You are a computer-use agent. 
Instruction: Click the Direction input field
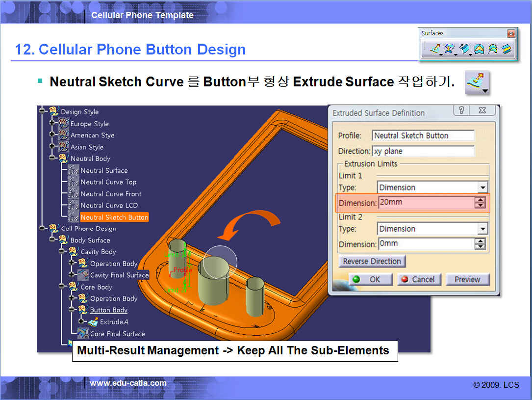(423, 151)
